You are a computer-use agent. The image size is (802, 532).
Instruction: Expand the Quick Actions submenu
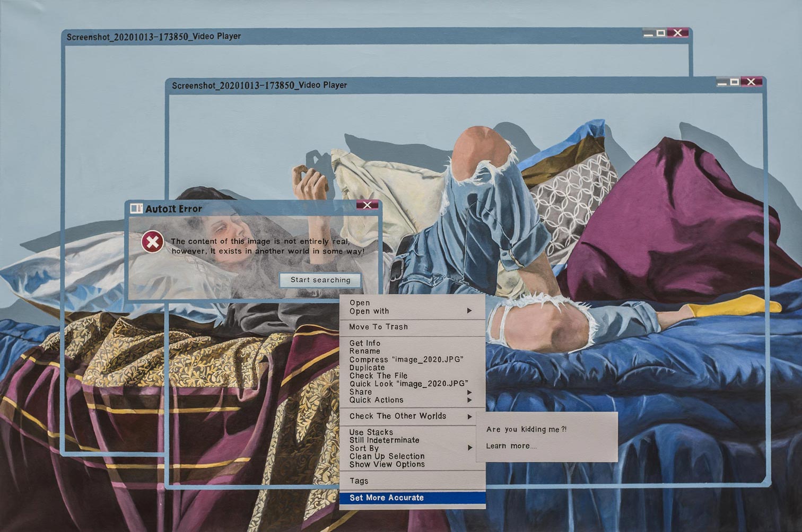coord(412,400)
